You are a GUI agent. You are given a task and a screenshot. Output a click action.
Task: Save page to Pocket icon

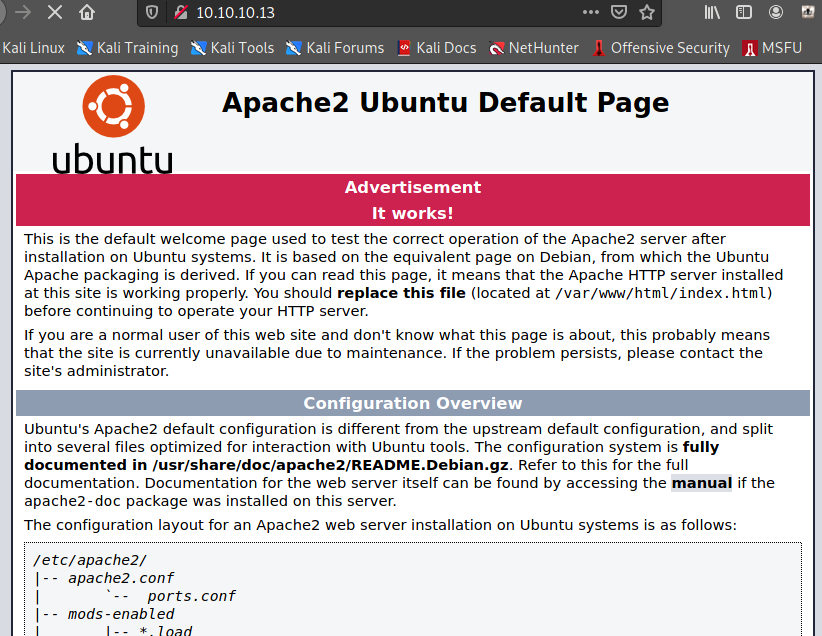click(619, 12)
